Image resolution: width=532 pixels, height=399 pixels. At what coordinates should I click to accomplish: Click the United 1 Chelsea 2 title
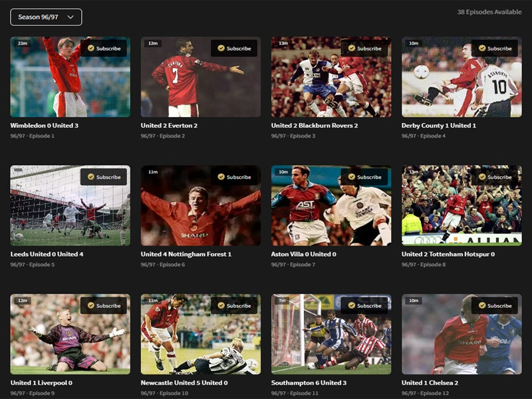(x=430, y=383)
